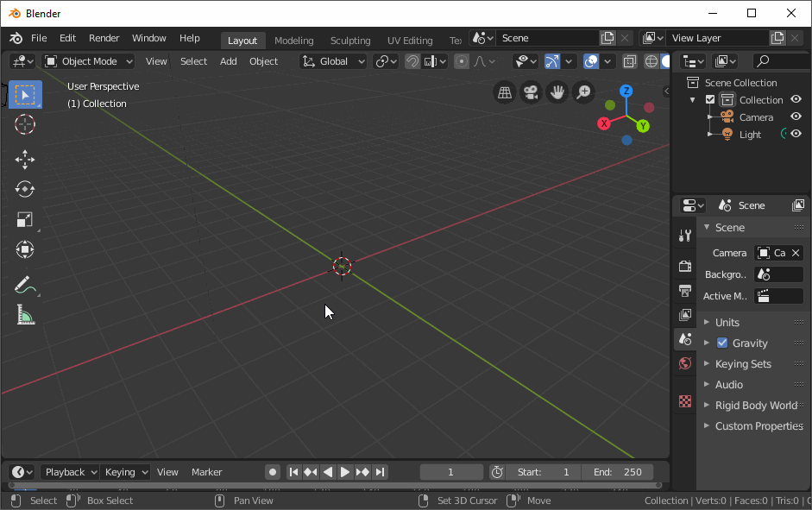Click the current frame input field

450,472
